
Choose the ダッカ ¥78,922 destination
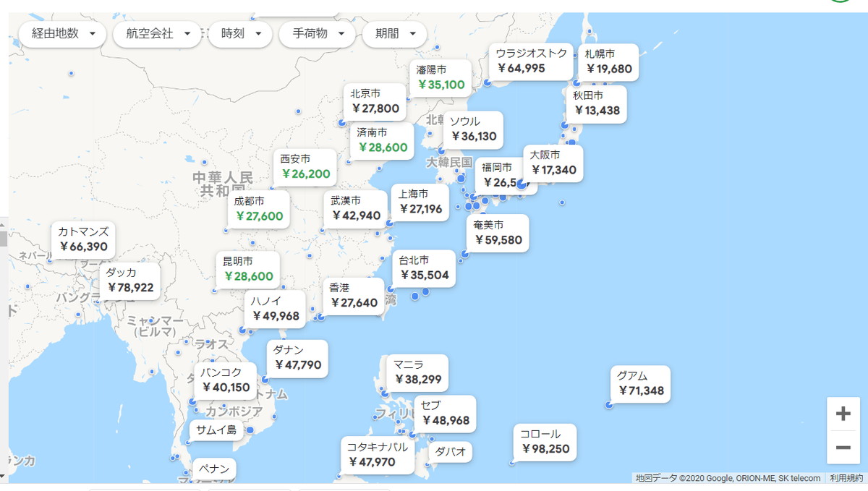pyautogui.click(x=130, y=281)
